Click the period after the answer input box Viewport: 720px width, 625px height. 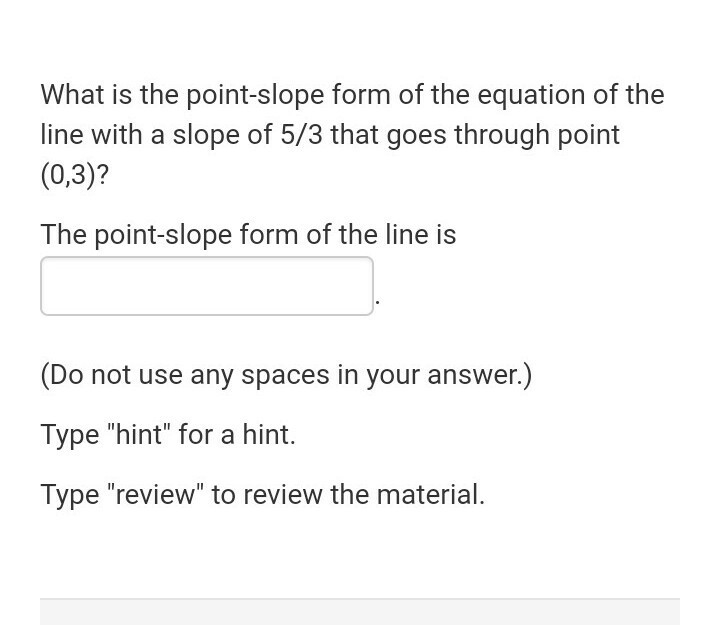377,302
